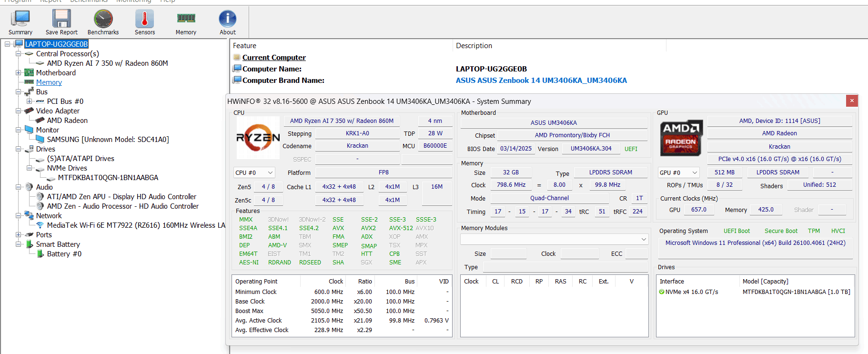
Task: Click the Ryzen logo in System Summary
Action: pyautogui.click(x=258, y=138)
